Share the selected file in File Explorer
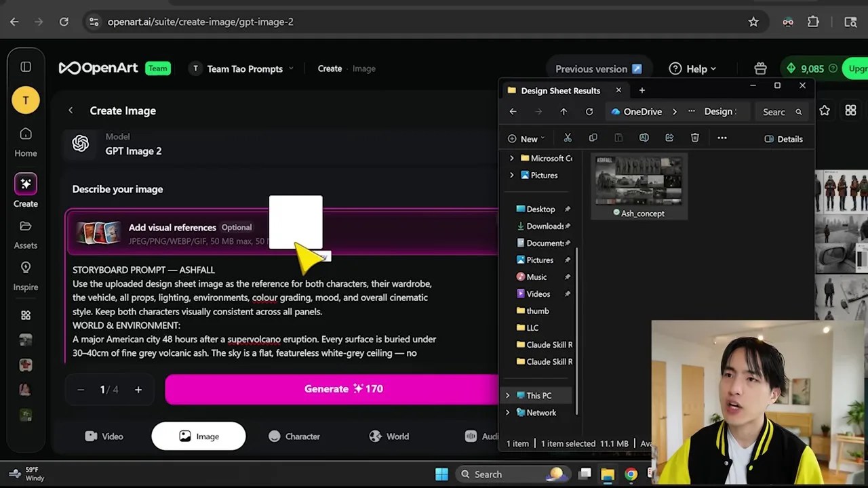868x488 pixels. [669, 138]
